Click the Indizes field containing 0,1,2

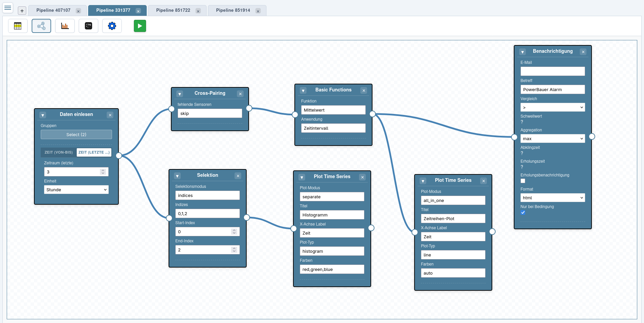click(x=208, y=213)
